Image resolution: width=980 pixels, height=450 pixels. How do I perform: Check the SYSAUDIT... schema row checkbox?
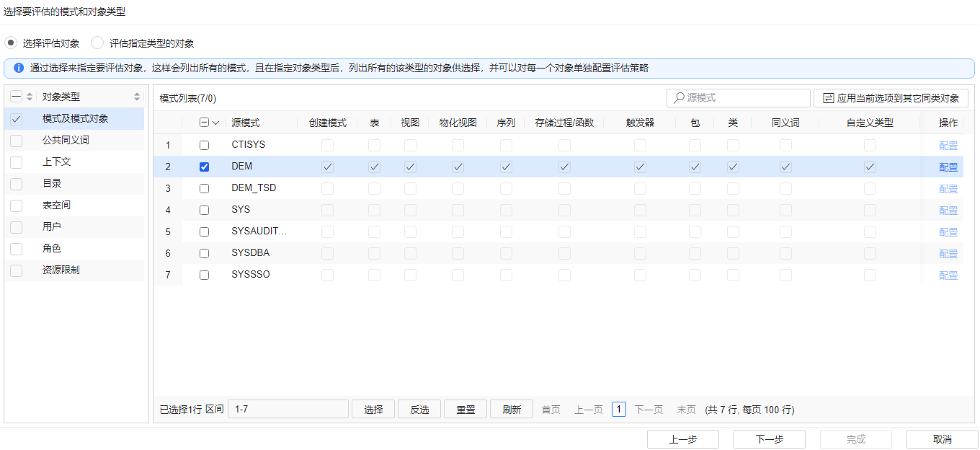(x=204, y=231)
